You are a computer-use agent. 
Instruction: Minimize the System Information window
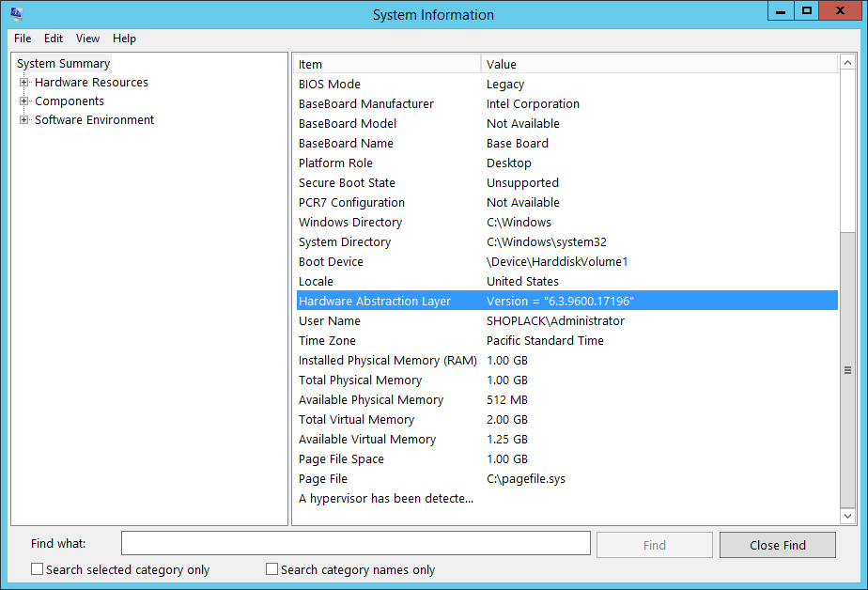(781, 11)
